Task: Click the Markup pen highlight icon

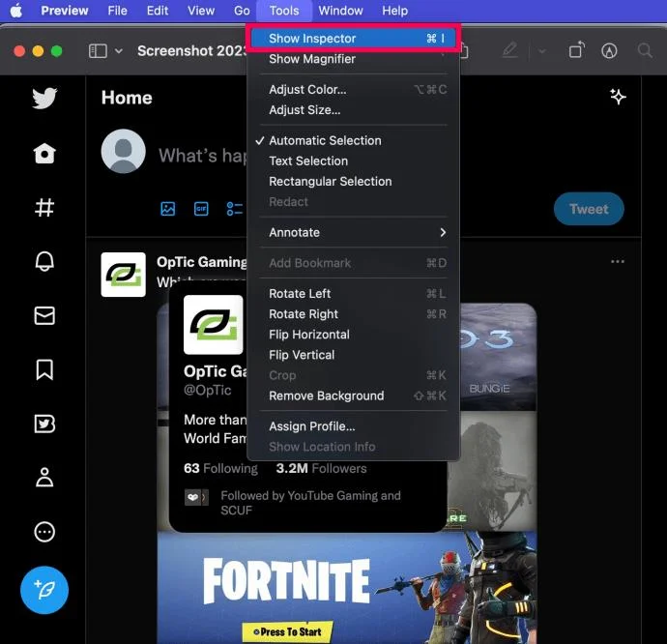Action: [x=509, y=50]
